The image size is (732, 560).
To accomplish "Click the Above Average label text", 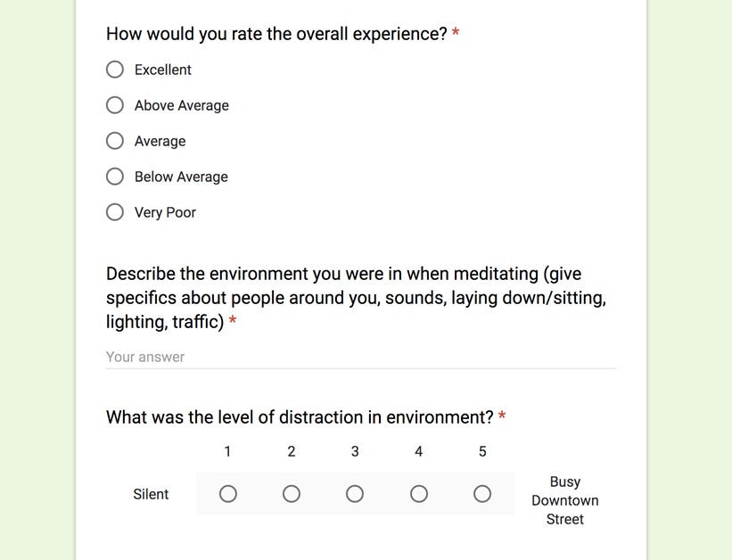I will point(182,105).
